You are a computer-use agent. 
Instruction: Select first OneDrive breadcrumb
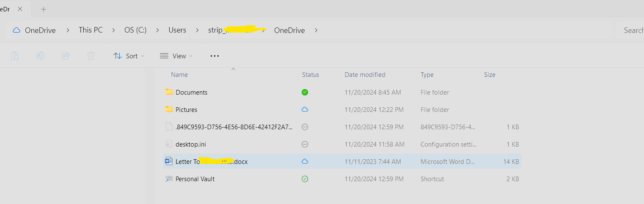click(x=40, y=30)
